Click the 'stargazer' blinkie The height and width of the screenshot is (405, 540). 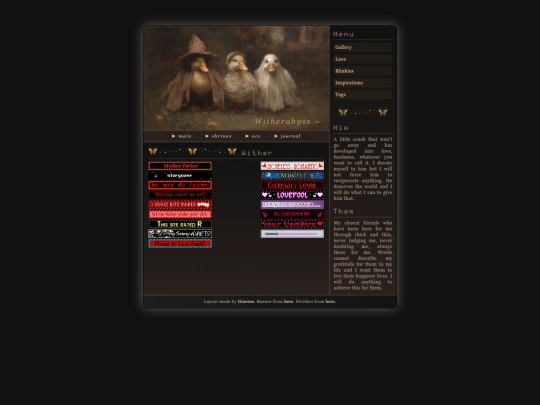[x=180, y=176]
